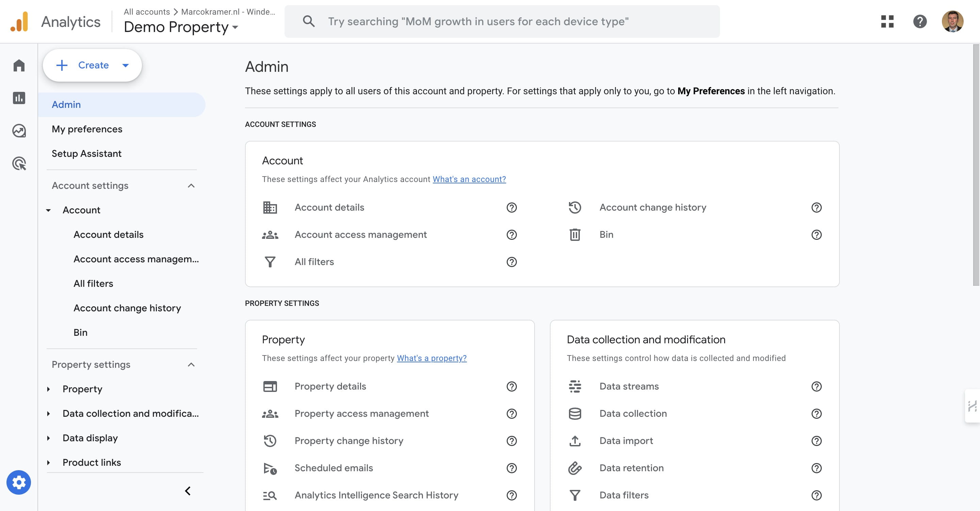Collapse the navigation panel with chevron

187,491
